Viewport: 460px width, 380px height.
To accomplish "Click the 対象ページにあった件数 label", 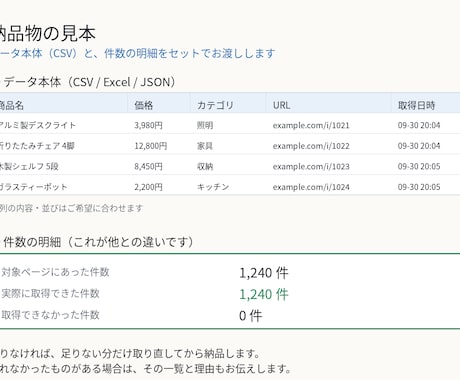I will click(x=55, y=272).
